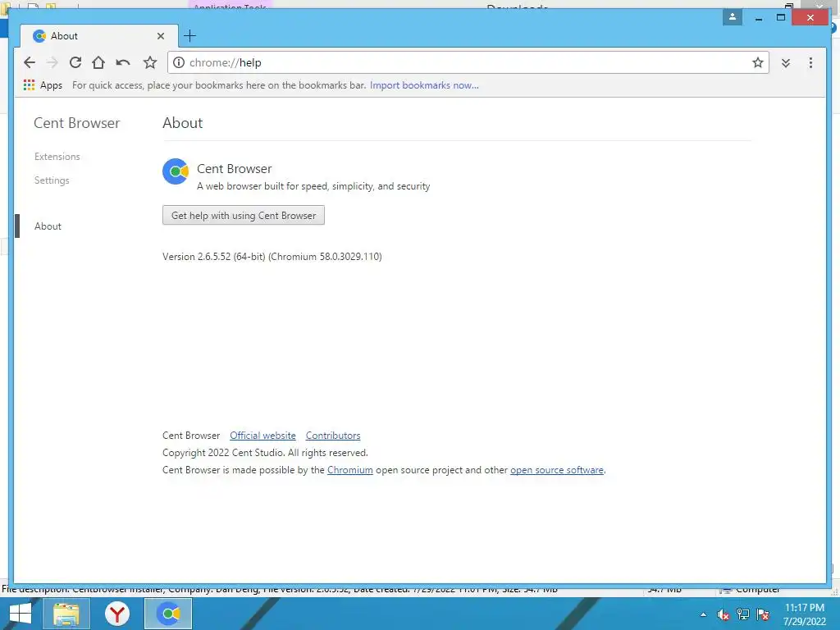Open File Explorer from the taskbar
The image size is (840, 630).
click(66, 614)
